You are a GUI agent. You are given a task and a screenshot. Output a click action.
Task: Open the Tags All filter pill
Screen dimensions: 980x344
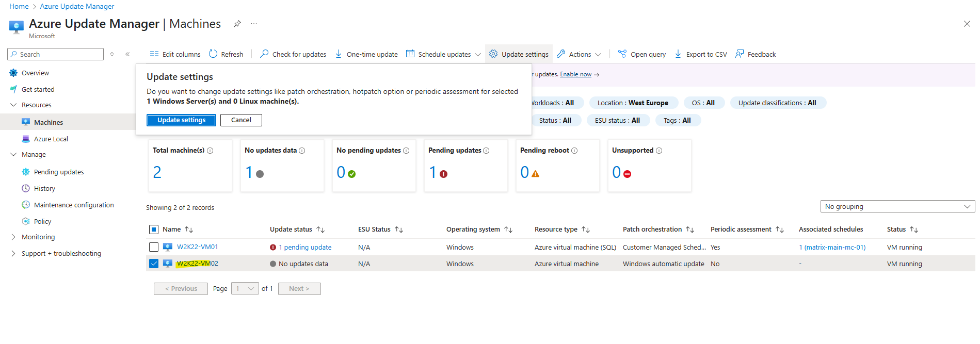[677, 120]
